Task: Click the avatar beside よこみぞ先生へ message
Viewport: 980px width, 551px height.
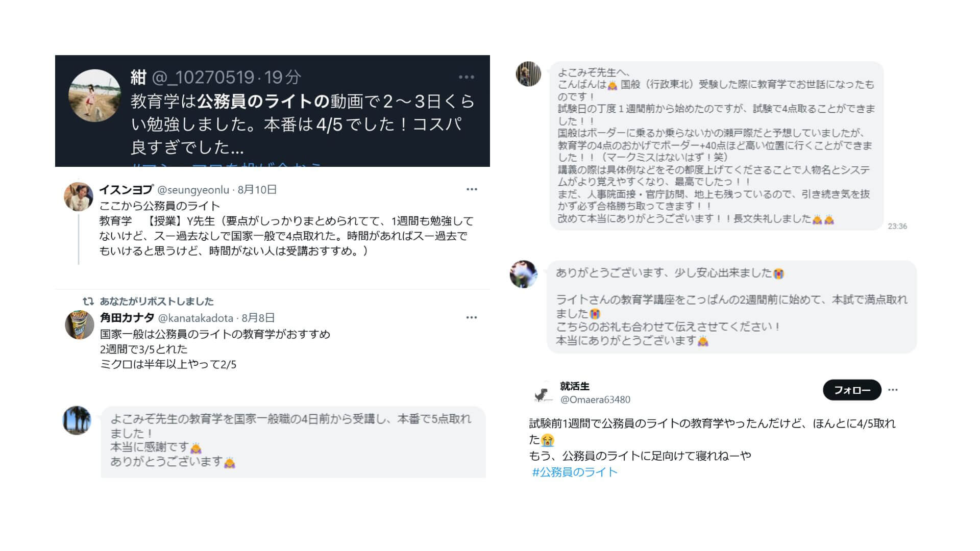Action: pos(528,74)
